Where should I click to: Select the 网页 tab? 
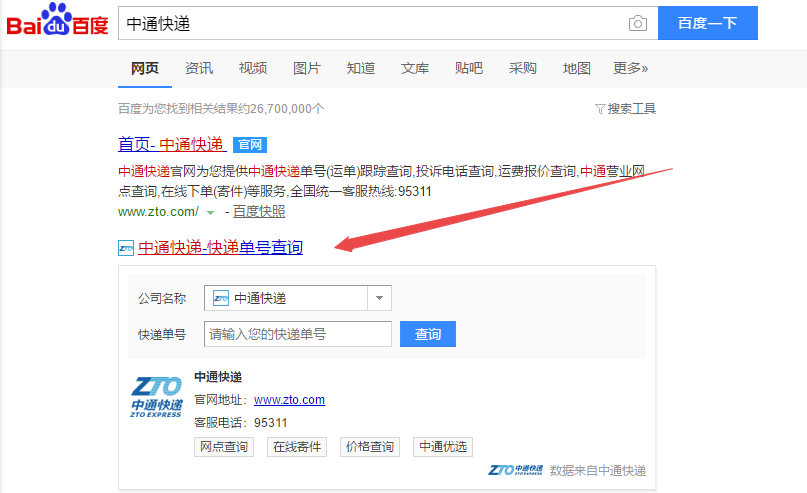click(145, 68)
